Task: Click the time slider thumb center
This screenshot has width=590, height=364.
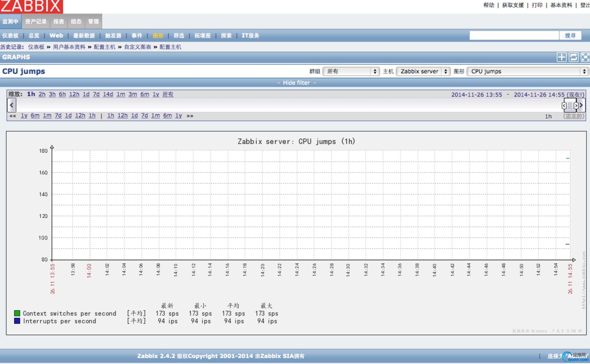Action: coord(570,105)
